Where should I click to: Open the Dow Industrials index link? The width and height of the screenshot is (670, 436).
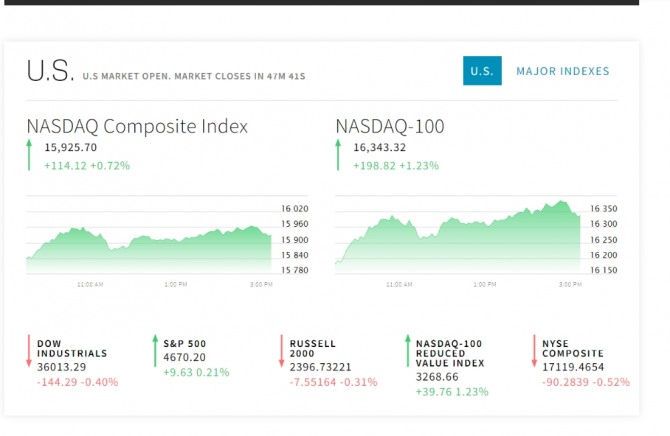coord(71,348)
